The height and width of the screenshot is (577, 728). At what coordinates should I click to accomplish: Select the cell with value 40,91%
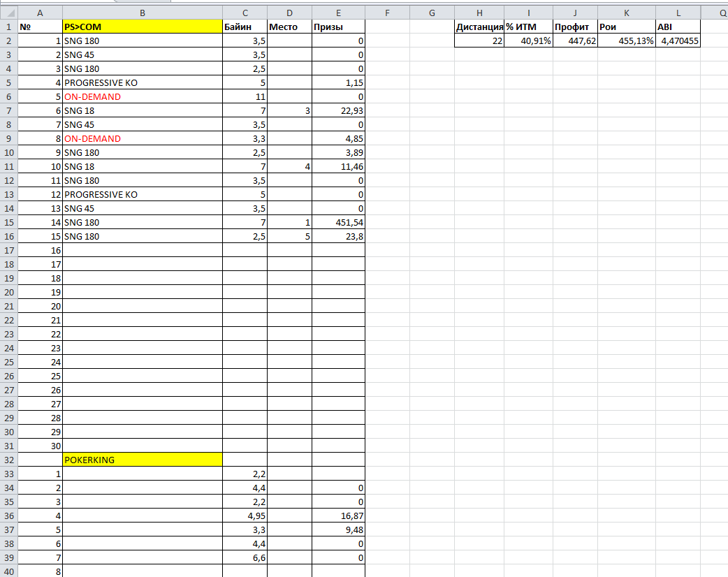click(528, 41)
